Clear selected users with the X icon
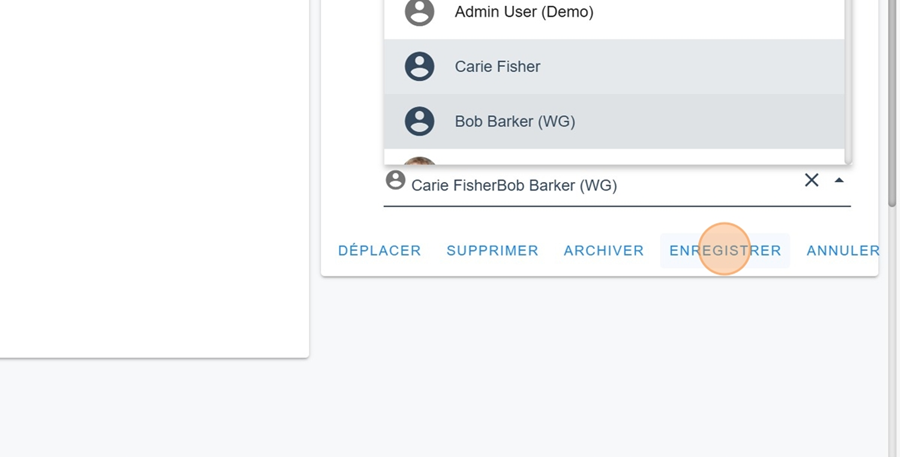This screenshot has width=900, height=457. [812, 180]
